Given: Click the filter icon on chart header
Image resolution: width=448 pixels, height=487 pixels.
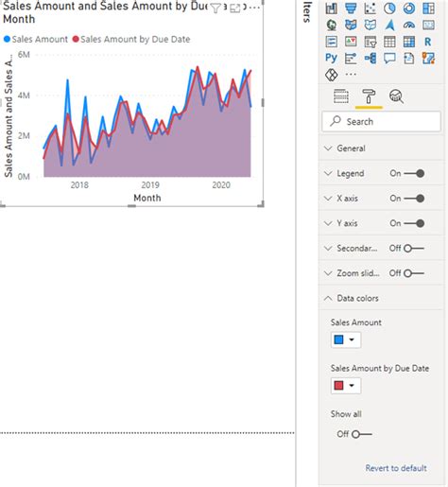Looking at the screenshot, I should (x=215, y=9).
